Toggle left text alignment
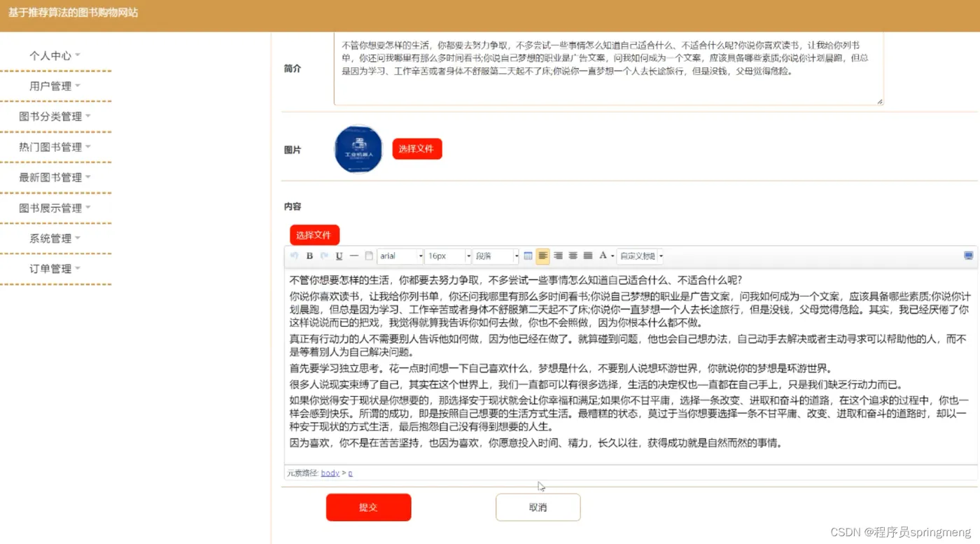This screenshot has width=980, height=544. pos(543,256)
